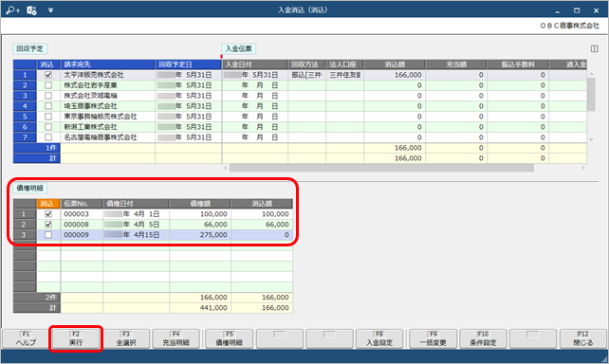
Task: Click the 回収予定日 column header
Action: click(x=189, y=64)
